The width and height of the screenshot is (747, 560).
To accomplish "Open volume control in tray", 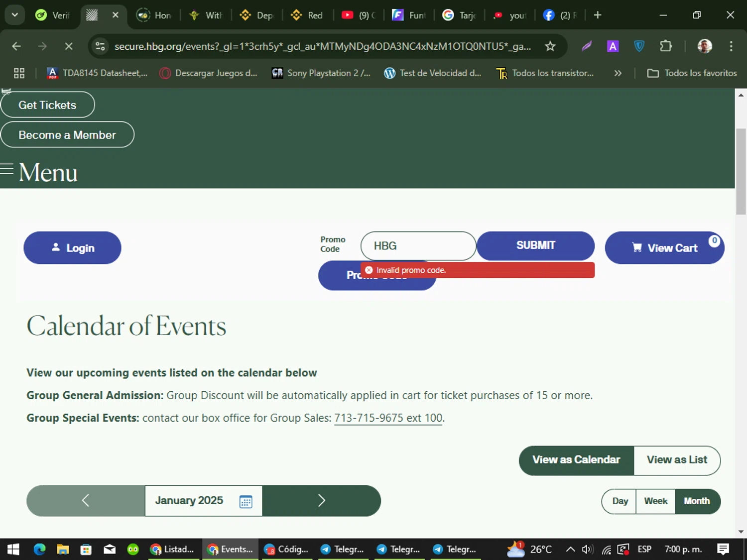I will pos(588,549).
